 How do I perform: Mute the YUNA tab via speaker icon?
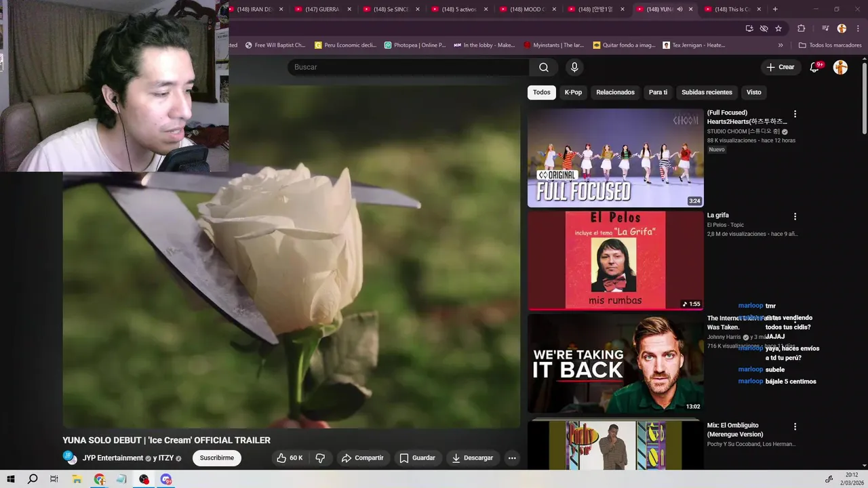(x=679, y=9)
